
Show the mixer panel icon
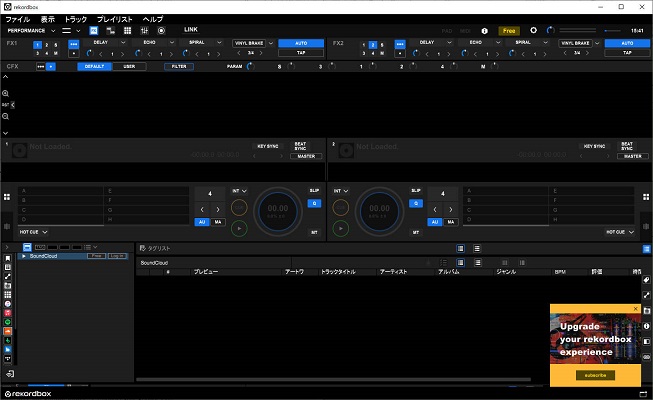point(144,30)
